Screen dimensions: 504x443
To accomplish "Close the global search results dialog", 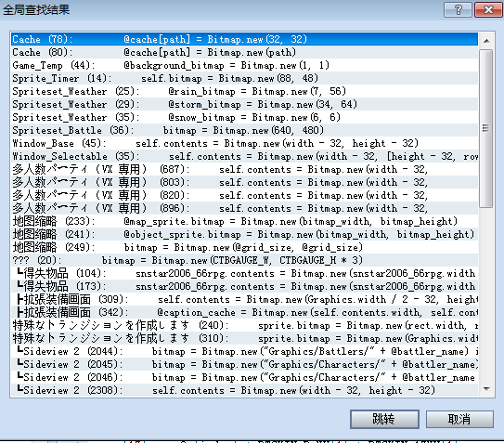I will click(x=488, y=9).
